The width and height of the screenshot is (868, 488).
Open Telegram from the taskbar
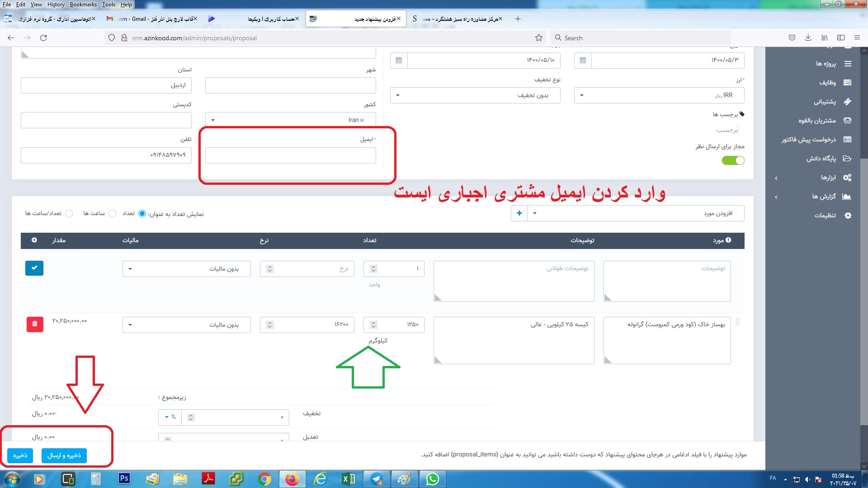(377, 479)
